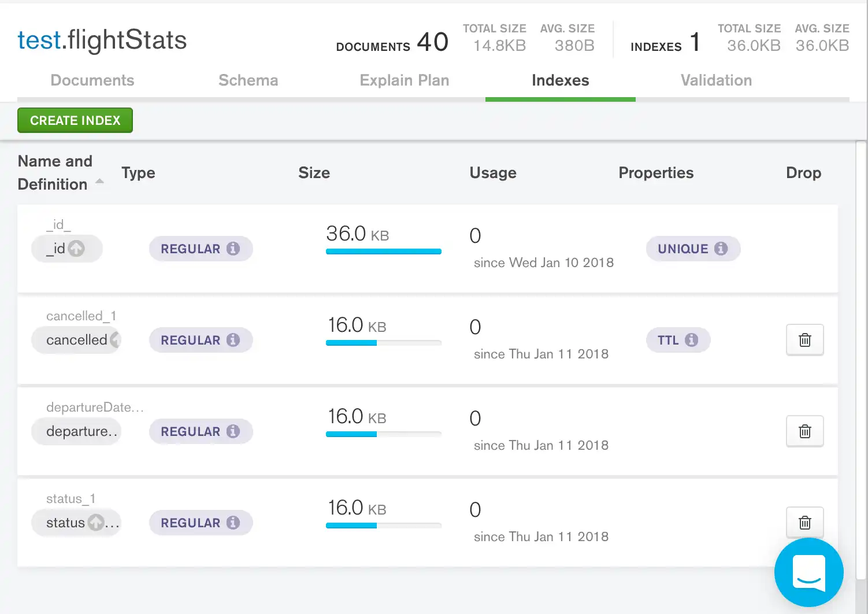This screenshot has width=868, height=614.
Task: Delete the status_1 index via trash icon
Action: click(x=804, y=523)
